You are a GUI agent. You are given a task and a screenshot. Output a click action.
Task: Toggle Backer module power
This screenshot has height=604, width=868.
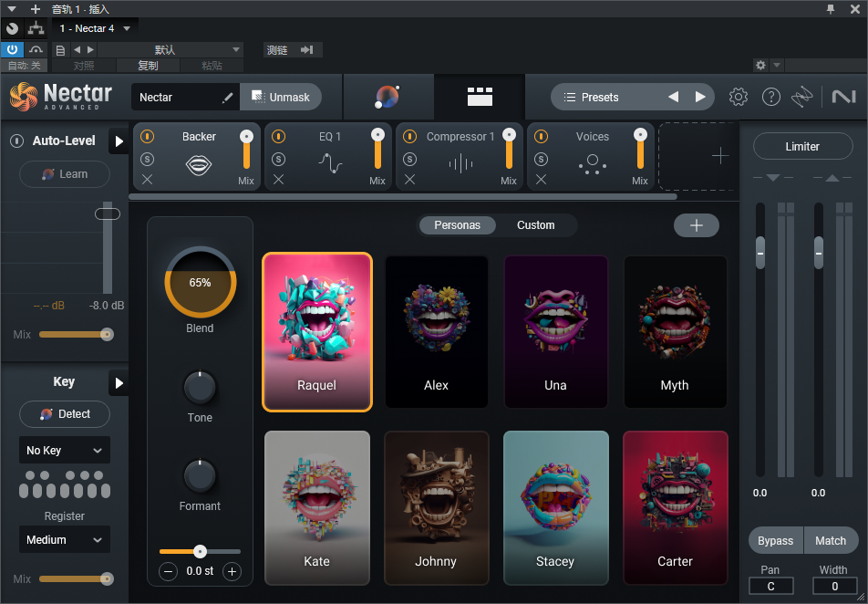point(148,136)
